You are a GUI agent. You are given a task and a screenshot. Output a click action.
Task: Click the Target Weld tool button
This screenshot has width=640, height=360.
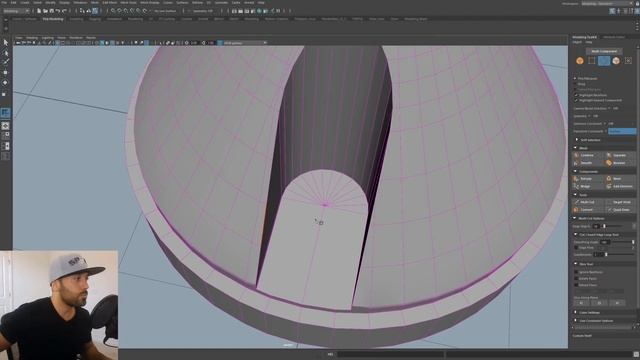[620, 202]
